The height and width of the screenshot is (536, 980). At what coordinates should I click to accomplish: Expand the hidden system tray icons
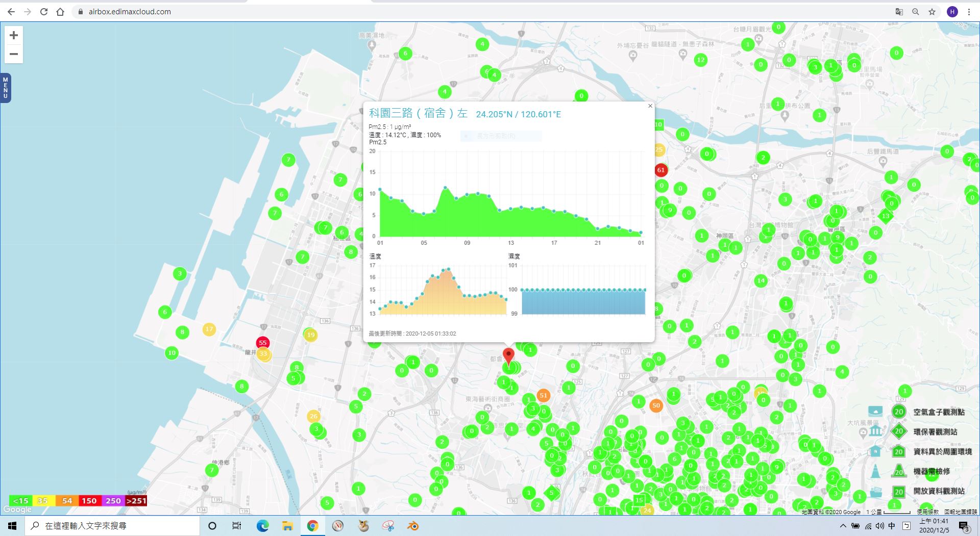point(843,526)
